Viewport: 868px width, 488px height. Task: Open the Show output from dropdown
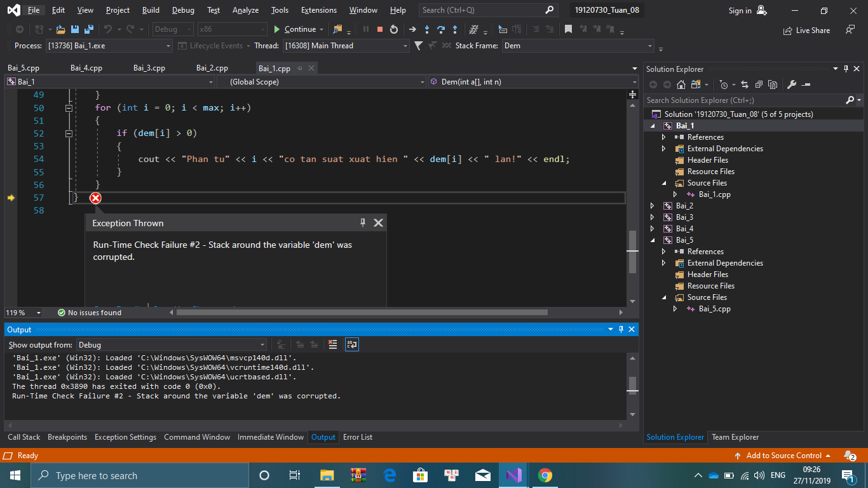tap(172, 345)
